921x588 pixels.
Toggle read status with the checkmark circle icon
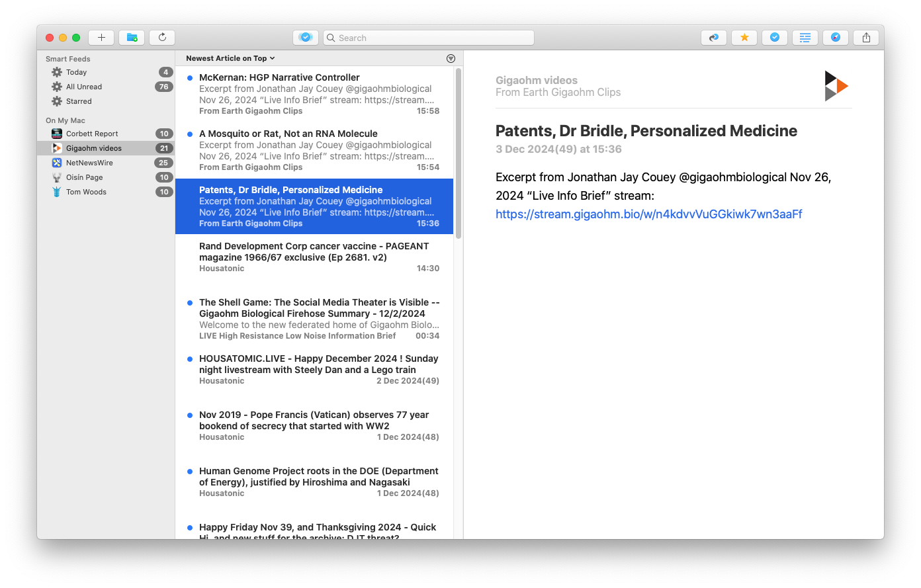pos(775,38)
